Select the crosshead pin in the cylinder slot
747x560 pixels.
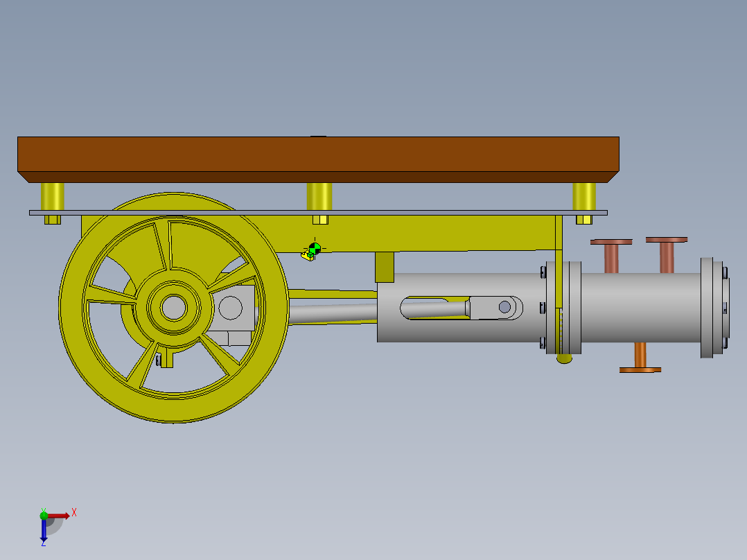(504, 307)
